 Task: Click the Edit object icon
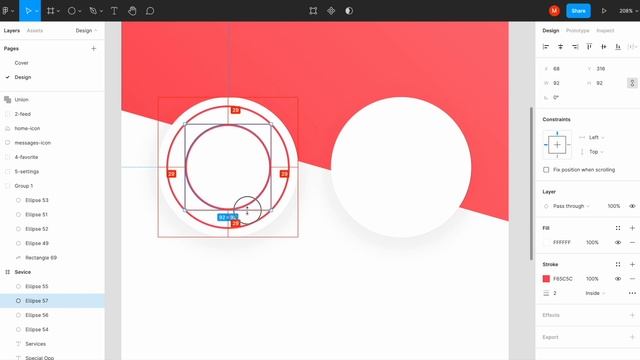pos(313,11)
